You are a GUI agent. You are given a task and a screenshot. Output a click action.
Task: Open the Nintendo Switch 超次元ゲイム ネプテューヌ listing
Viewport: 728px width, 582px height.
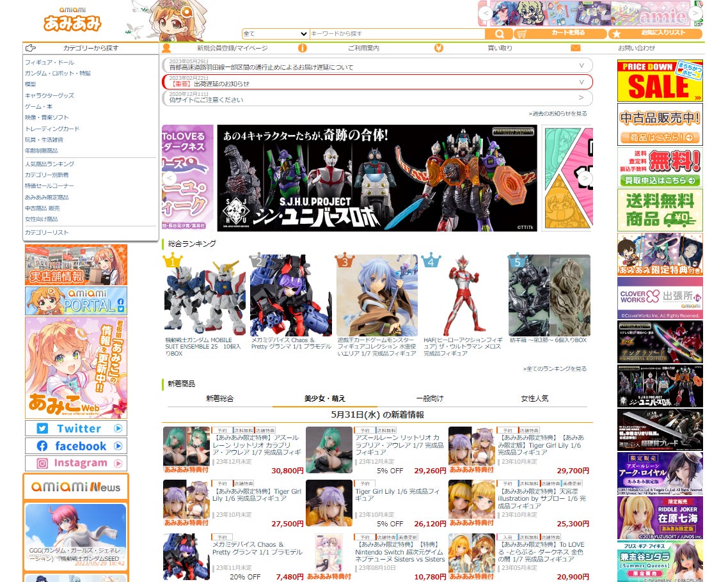376,558
